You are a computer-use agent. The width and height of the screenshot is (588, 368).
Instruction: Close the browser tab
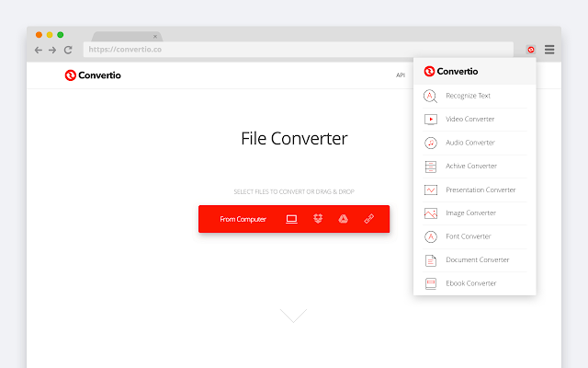155,37
